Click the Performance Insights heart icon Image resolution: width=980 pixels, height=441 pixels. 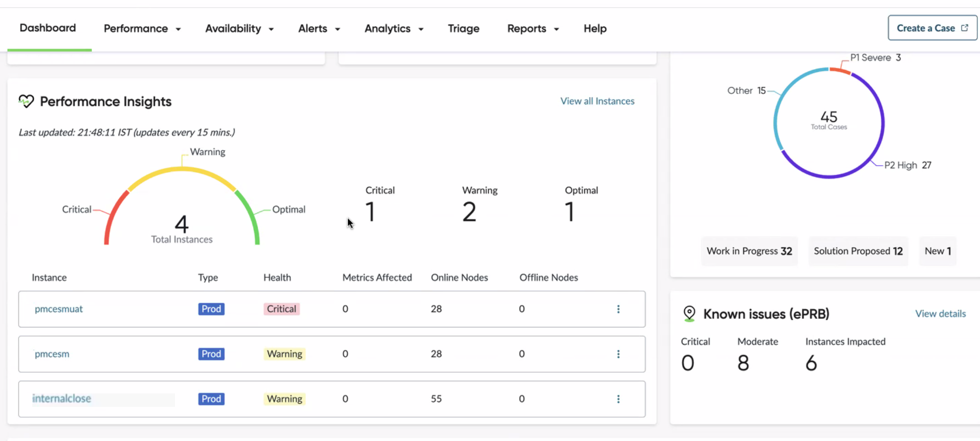(26, 101)
